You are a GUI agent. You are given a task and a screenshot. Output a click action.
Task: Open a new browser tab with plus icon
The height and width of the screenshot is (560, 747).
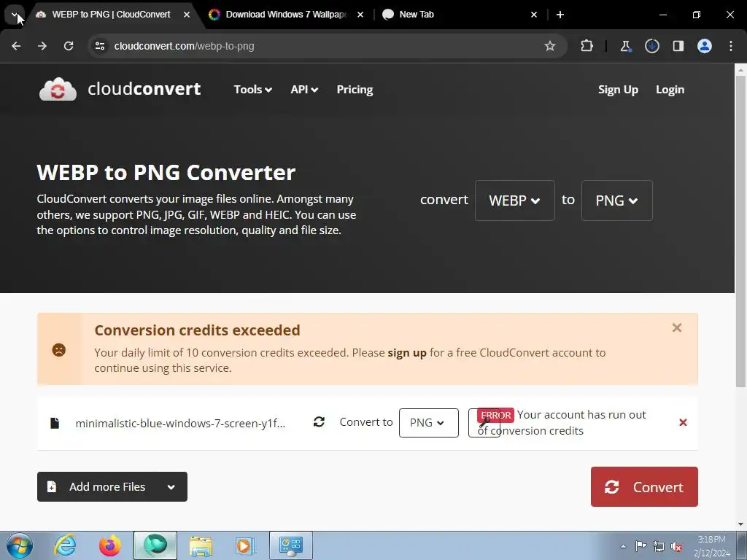(x=560, y=15)
